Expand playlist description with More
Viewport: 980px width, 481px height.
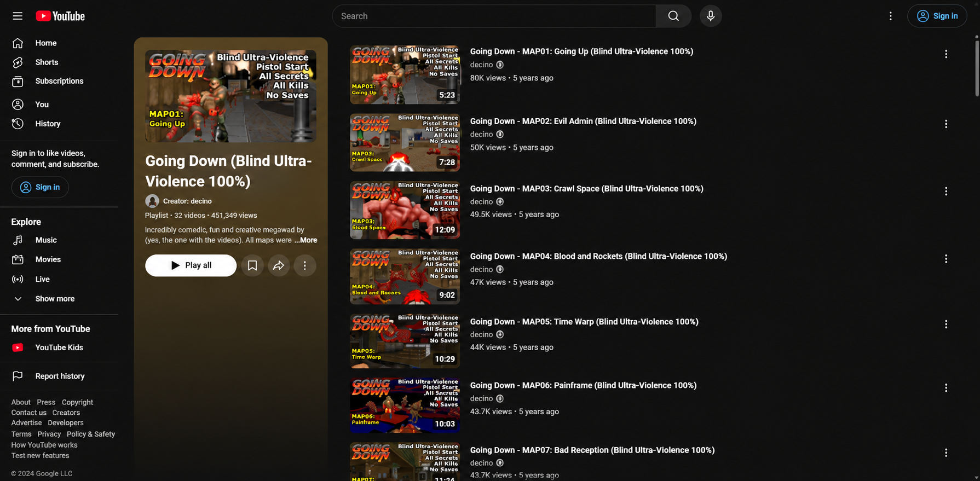pos(305,240)
